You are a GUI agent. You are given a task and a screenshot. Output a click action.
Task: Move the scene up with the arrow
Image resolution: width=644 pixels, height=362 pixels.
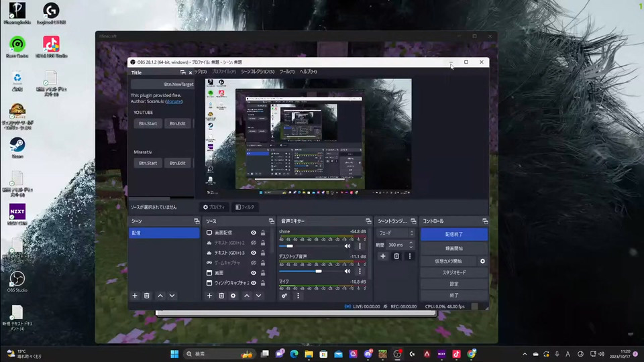[x=160, y=296]
